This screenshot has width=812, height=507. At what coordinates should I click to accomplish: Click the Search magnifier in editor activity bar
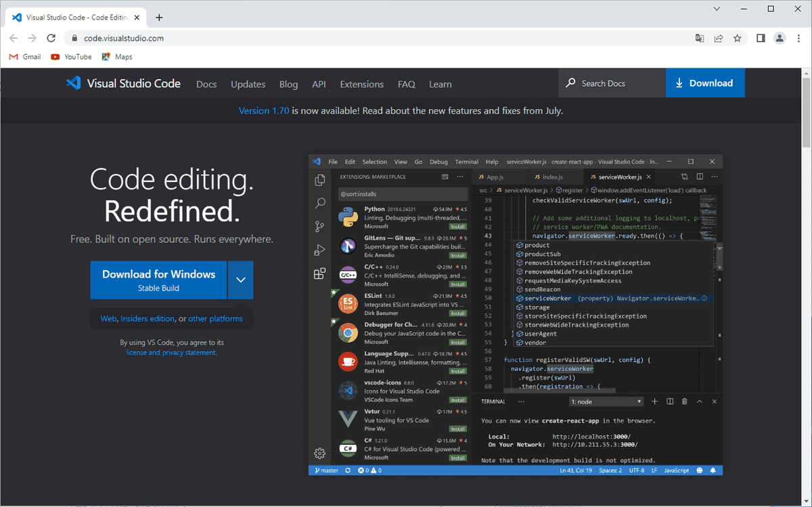click(x=320, y=203)
